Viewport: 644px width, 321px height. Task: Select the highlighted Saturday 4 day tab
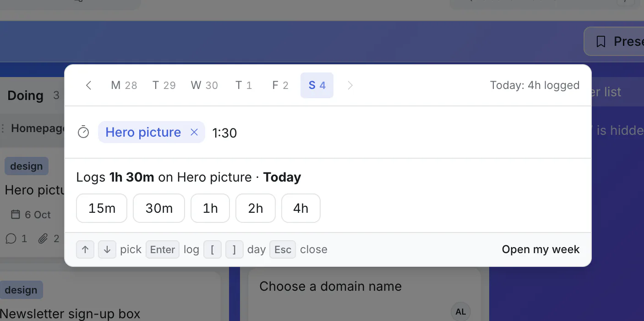click(x=317, y=85)
